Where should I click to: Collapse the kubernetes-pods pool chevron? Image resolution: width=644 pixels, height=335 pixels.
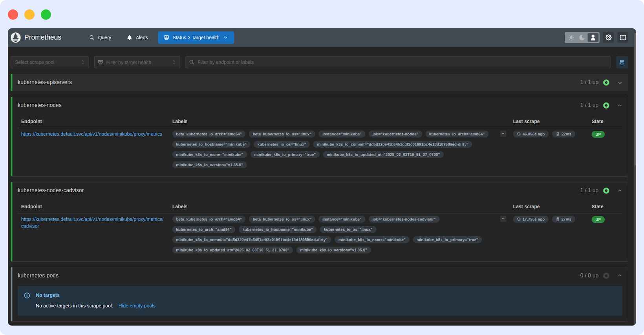620,276
